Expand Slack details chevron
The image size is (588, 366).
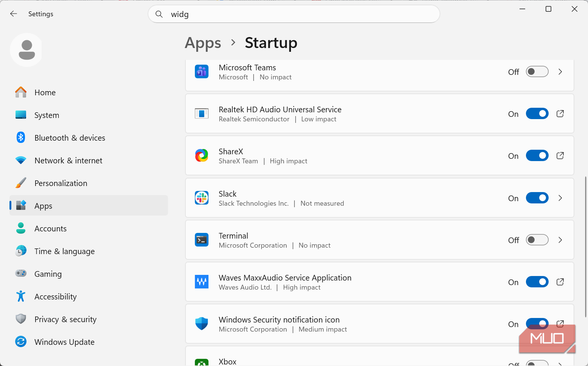tap(560, 198)
